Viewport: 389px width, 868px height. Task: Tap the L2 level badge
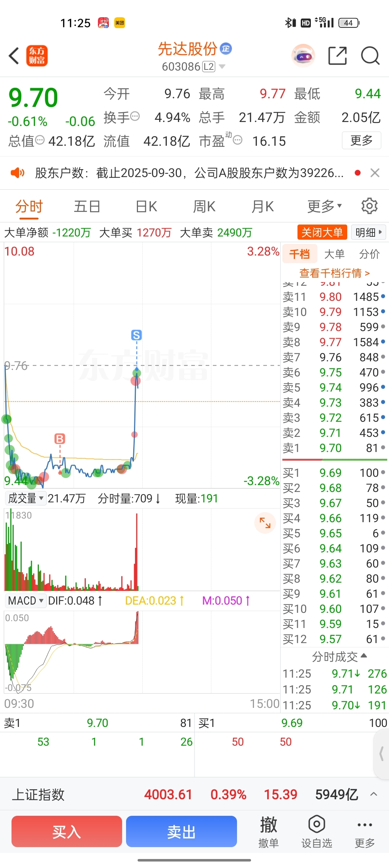(x=209, y=67)
